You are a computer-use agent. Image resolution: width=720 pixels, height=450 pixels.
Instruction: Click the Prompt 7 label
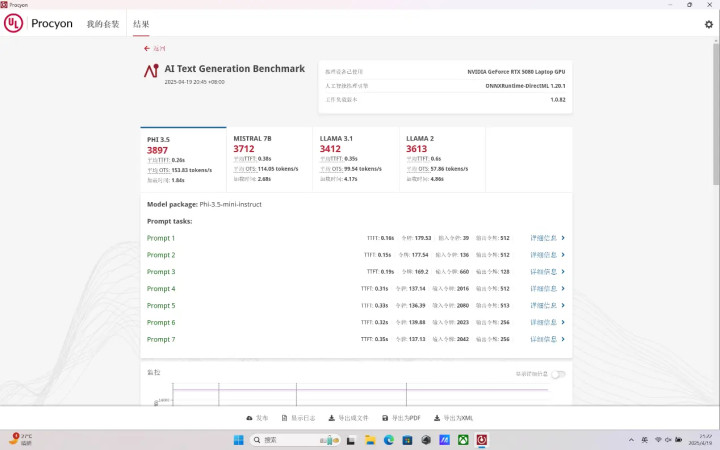(x=161, y=339)
